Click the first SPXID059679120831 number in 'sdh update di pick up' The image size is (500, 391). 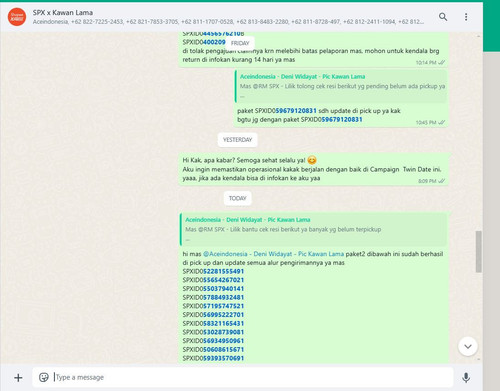(x=285, y=111)
